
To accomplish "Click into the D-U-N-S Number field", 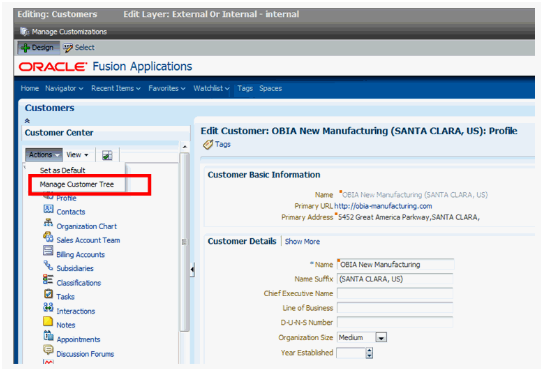I will (395, 322).
